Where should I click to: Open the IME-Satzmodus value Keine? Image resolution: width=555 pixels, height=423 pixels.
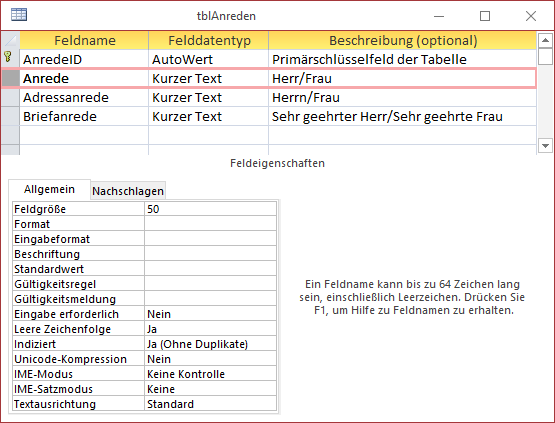210,389
